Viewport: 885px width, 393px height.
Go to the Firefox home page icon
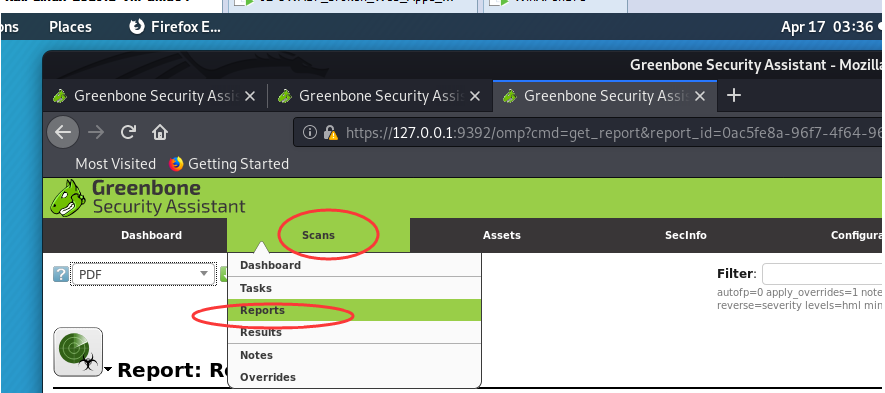(160, 132)
